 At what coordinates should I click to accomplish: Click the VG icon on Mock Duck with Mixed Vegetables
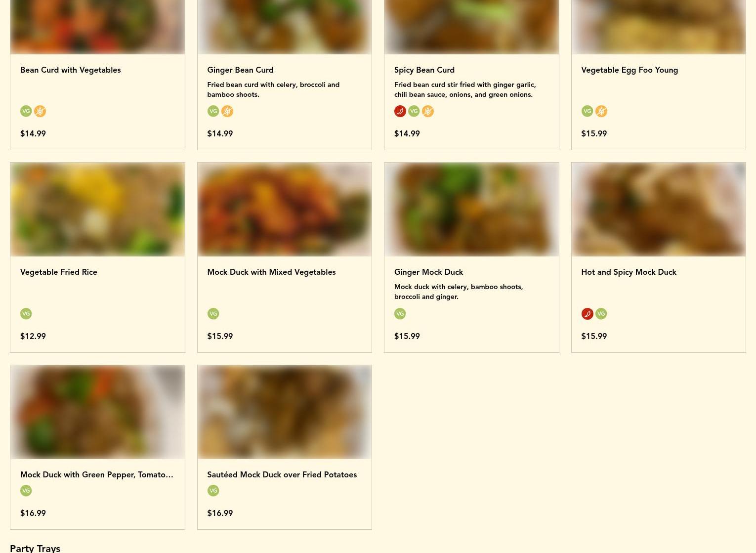coord(213,314)
